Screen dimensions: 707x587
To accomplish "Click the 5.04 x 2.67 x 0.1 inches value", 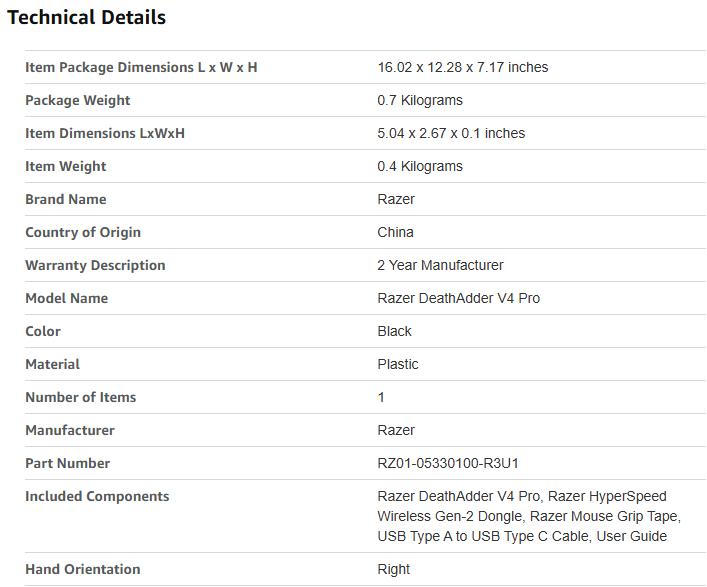I will (x=451, y=133).
